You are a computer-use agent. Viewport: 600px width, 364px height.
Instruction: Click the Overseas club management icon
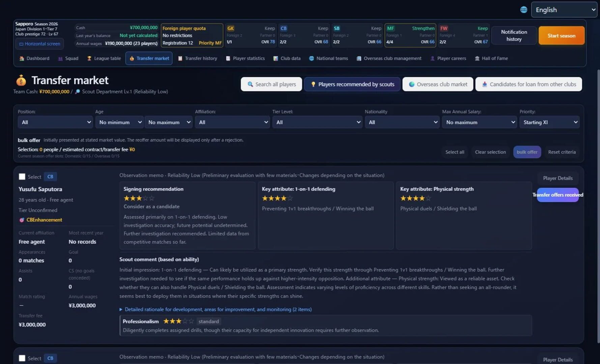pos(359,58)
